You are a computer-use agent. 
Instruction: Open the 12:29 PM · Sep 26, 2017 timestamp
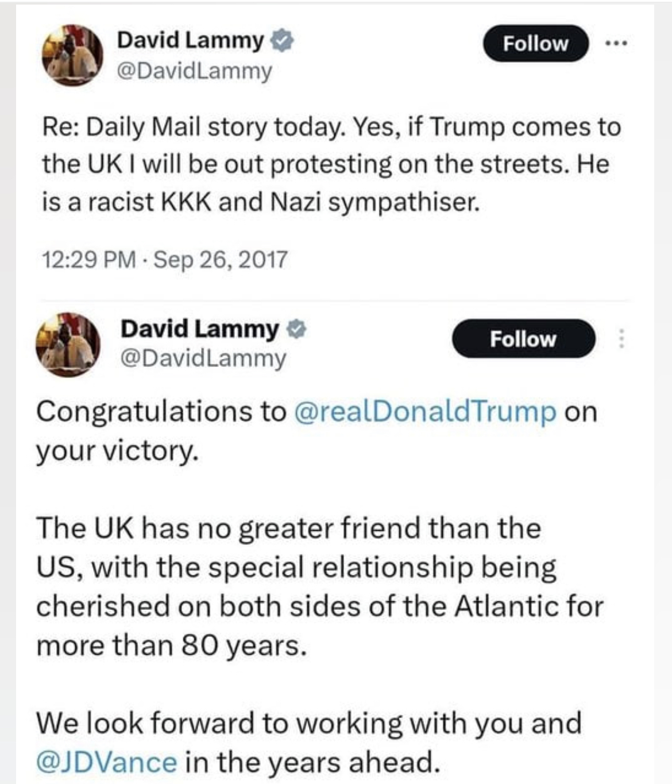164,260
